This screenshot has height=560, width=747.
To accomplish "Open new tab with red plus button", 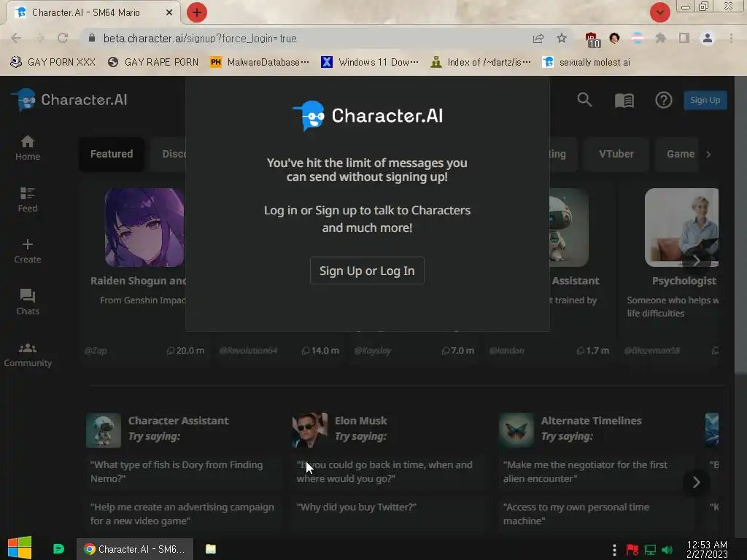I will tap(197, 12).
